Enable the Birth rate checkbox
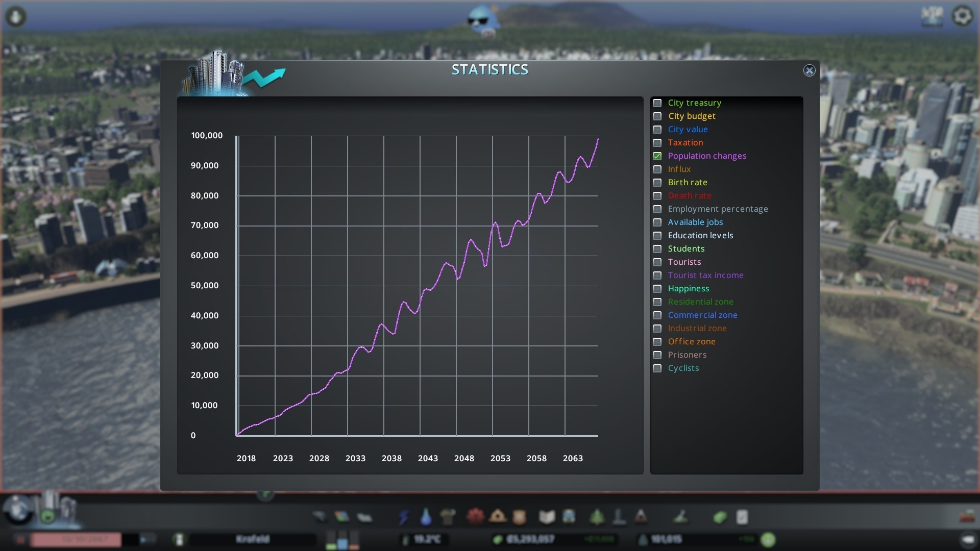 point(657,183)
